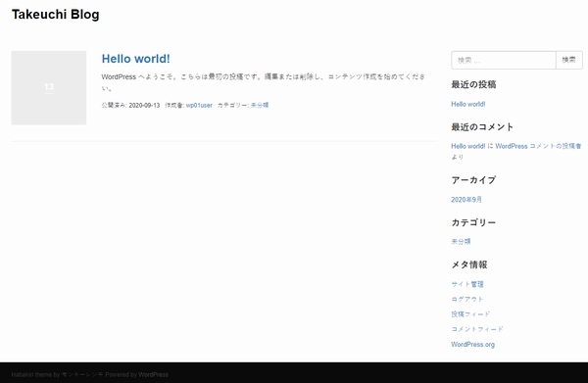Open the WordPress コメントの投稿者 link
This screenshot has width=588, height=383.
[x=538, y=146]
